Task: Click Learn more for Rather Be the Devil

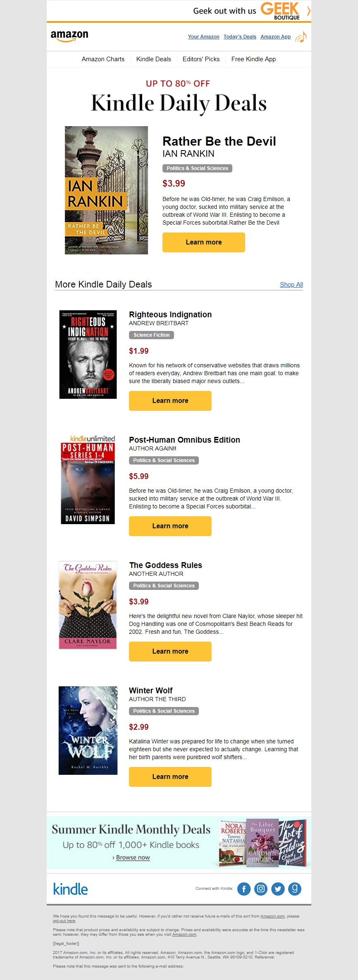Action: [204, 242]
